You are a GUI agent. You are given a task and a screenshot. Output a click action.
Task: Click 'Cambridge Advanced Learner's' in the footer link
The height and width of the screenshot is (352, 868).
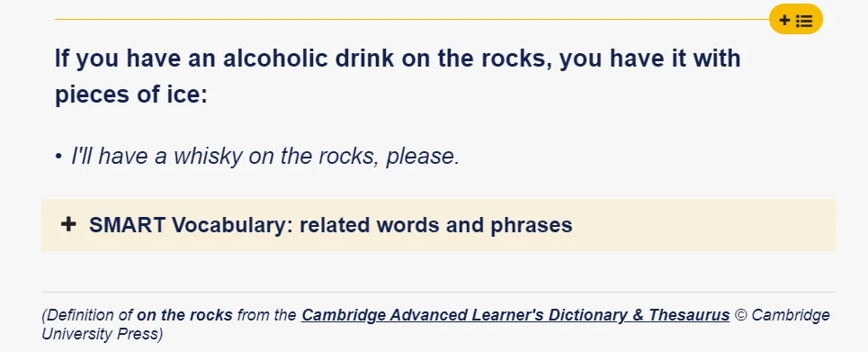pyautogui.click(x=423, y=315)
